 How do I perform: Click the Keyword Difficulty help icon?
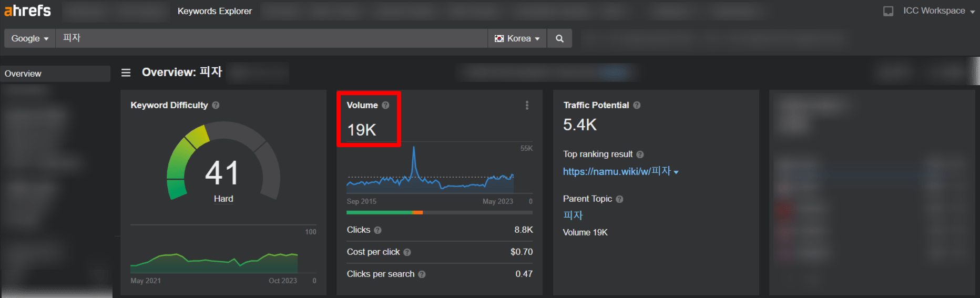216,105
